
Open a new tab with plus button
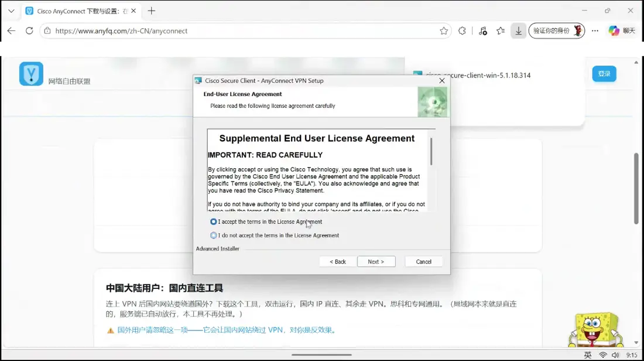click(152, 11)
